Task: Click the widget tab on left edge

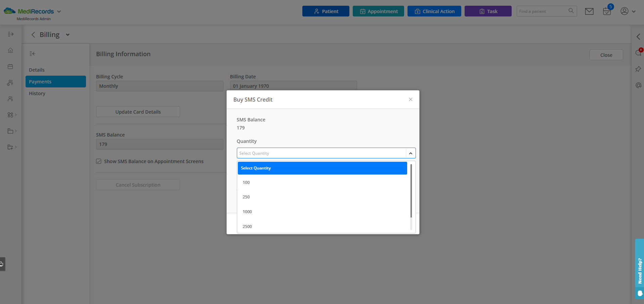Action: 2,264
